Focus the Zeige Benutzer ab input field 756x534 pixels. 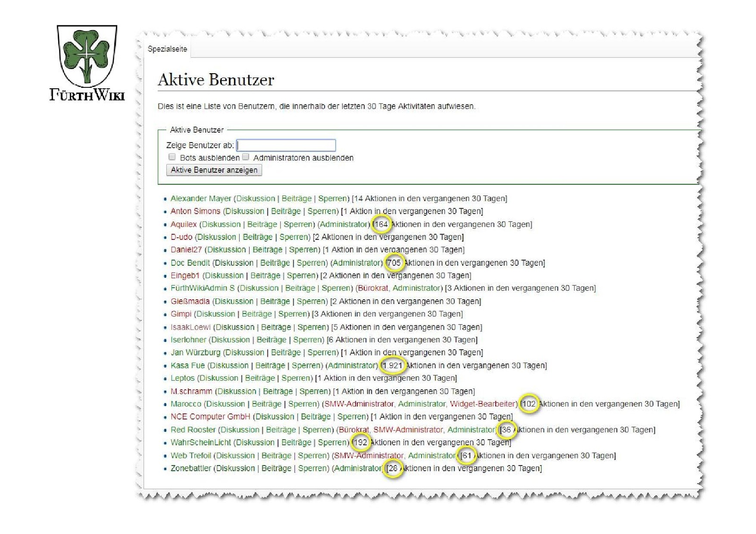286,145
